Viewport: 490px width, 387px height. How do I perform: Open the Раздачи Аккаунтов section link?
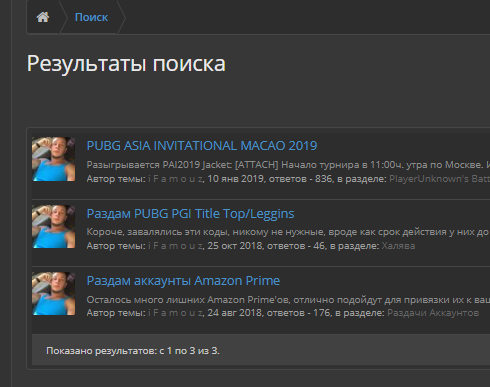pos(433,313)
